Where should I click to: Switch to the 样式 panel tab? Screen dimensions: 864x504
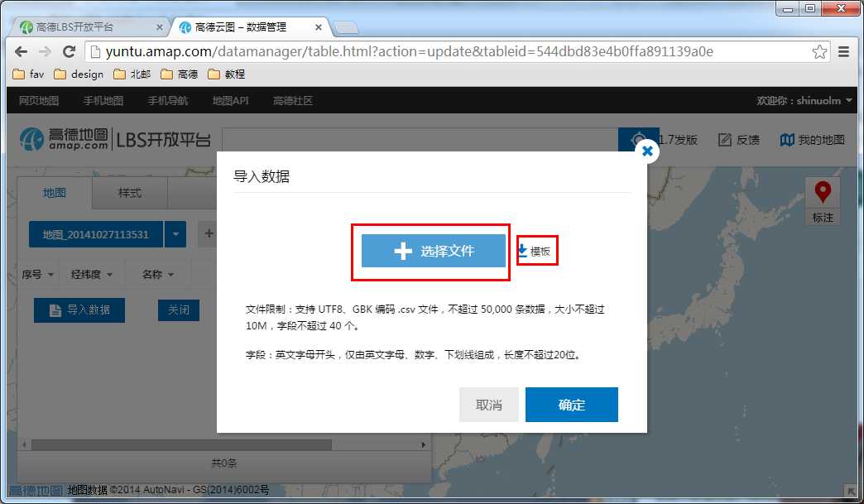point(129,193)
